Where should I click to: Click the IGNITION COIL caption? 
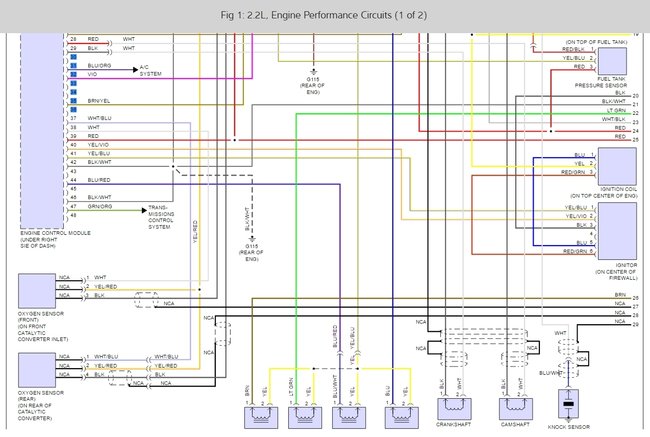(x=618, y=189)
